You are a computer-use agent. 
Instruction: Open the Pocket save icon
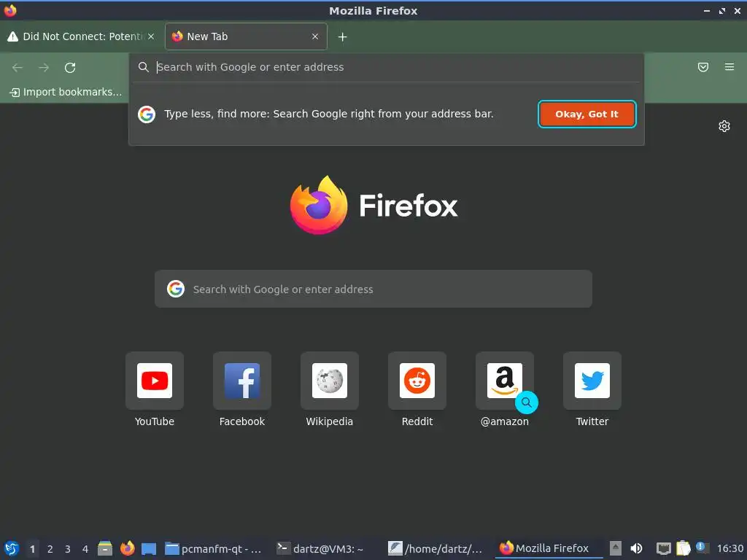point(703,67)
